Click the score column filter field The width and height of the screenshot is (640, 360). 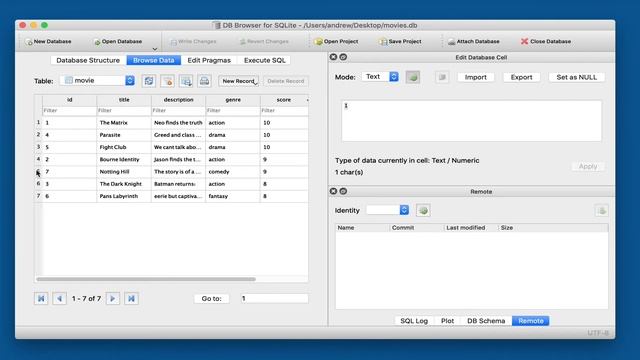coord(284,111)
